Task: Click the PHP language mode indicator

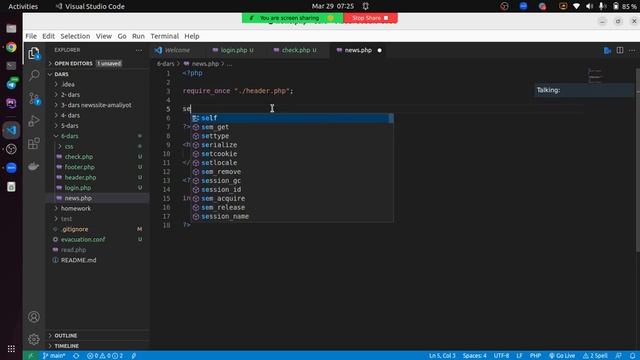Action: [x=535, y=356]
